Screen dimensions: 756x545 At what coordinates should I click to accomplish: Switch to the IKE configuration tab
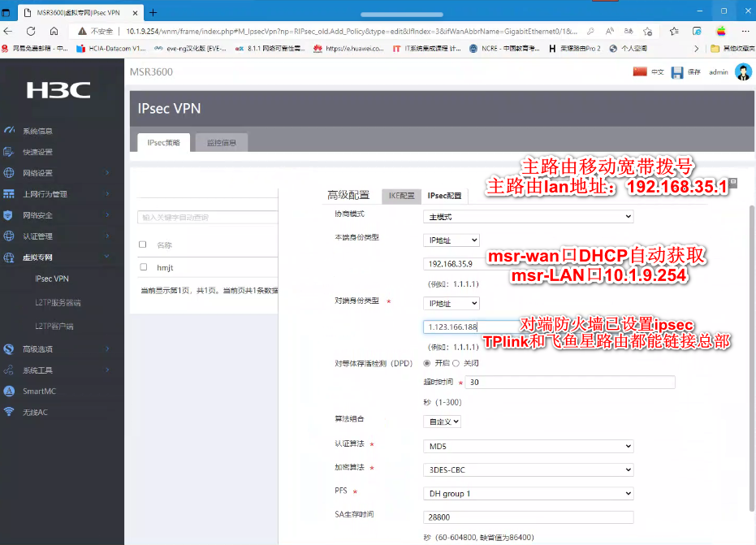pyautogui.click(x=402, y=195)
